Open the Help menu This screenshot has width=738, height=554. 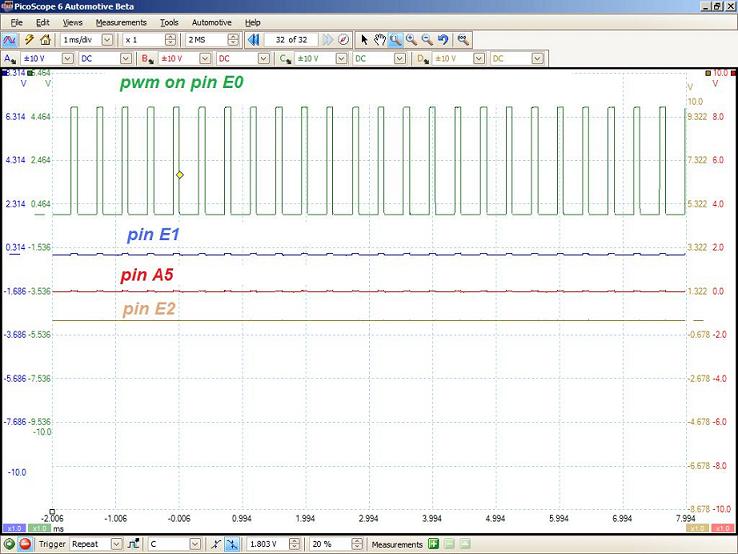(x=252, y=23)
